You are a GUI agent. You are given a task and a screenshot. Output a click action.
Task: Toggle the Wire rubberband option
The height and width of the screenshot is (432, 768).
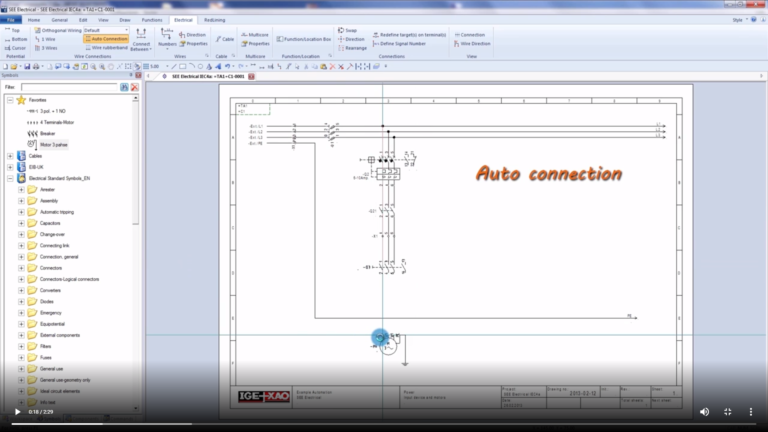(x=106, y=48)
